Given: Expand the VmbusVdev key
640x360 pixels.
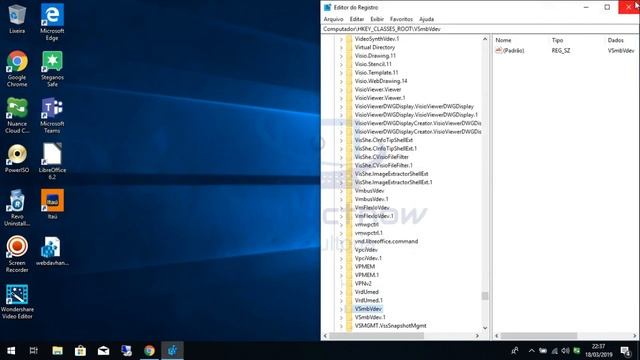Looking at the screenshot, I should [341, 191].
